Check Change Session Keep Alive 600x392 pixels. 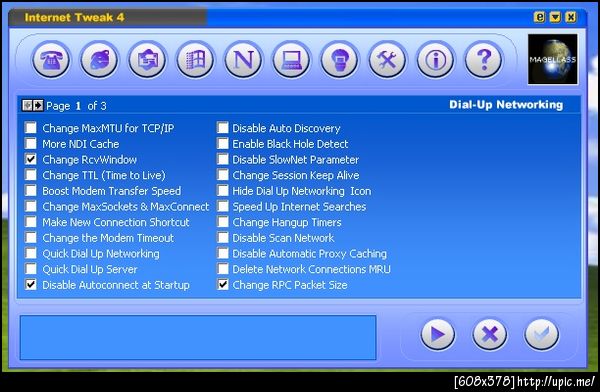(223, 175)
